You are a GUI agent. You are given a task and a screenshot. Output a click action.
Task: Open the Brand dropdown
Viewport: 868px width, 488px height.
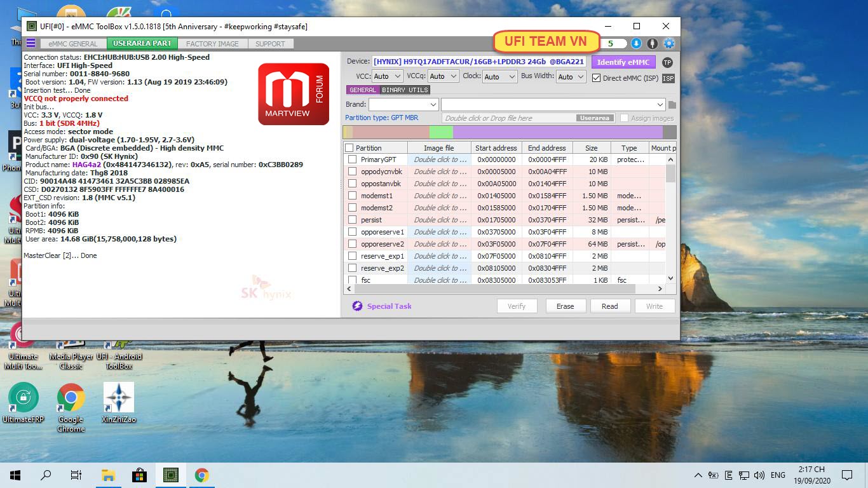[403, 104]
